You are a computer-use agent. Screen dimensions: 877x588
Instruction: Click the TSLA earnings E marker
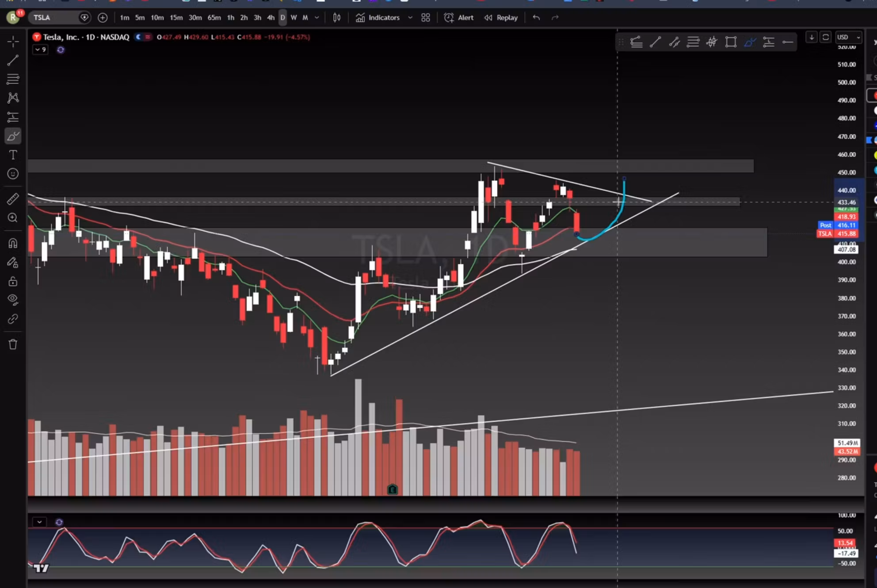coord(392,489)
